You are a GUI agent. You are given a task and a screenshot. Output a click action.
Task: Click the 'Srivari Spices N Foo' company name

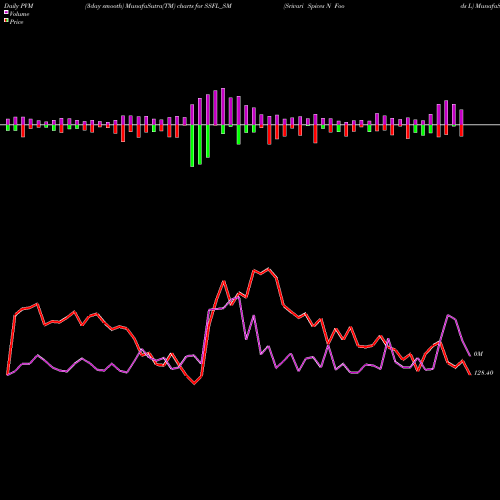314,6
